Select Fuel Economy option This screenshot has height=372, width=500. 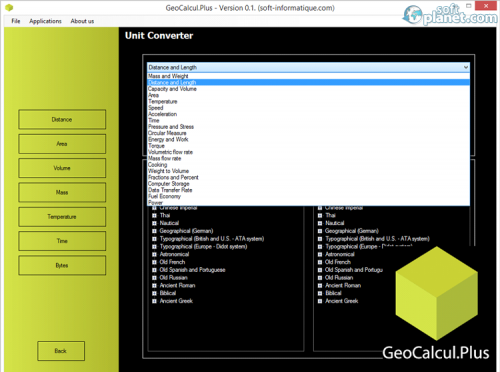[308, 196]
